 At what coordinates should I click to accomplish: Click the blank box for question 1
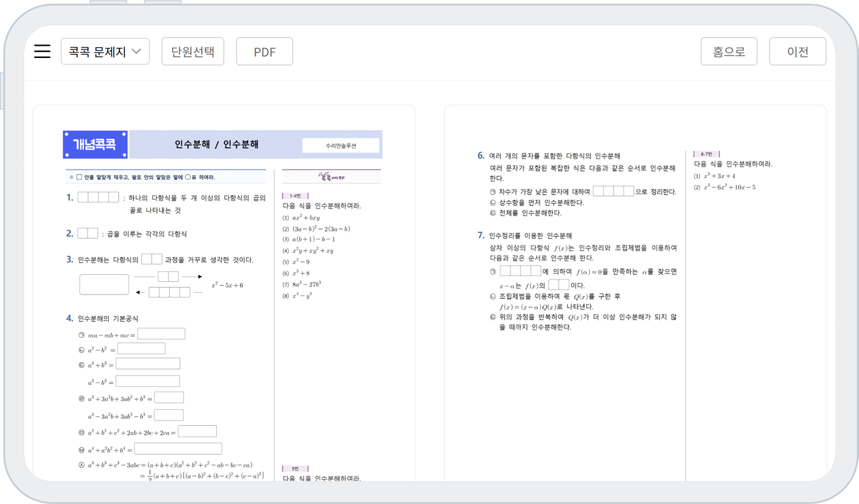pyautogui.click(x=98, y=197)
